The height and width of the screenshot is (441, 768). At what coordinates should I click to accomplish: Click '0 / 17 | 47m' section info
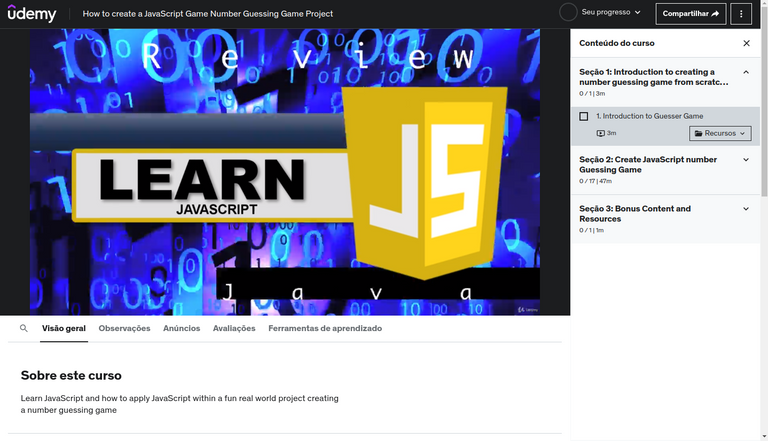596,181
